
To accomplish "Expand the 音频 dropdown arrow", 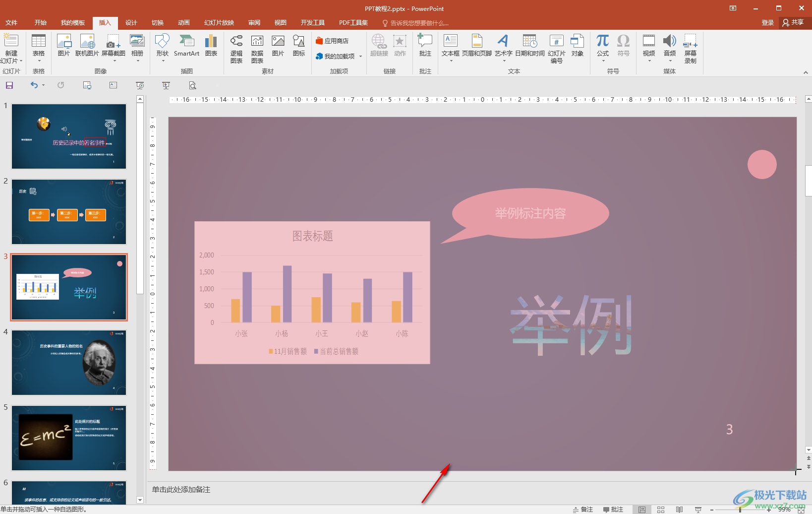I will (x=670, y=61).
